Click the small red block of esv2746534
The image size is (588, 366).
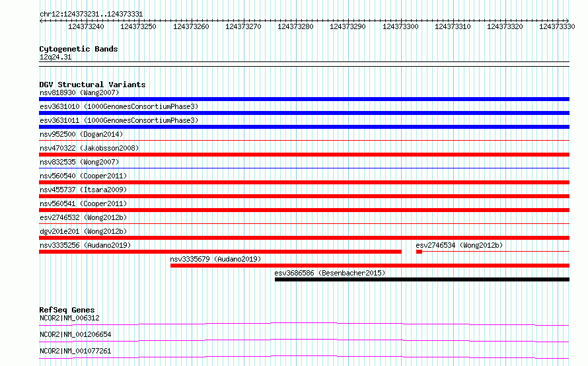point(420,252)
